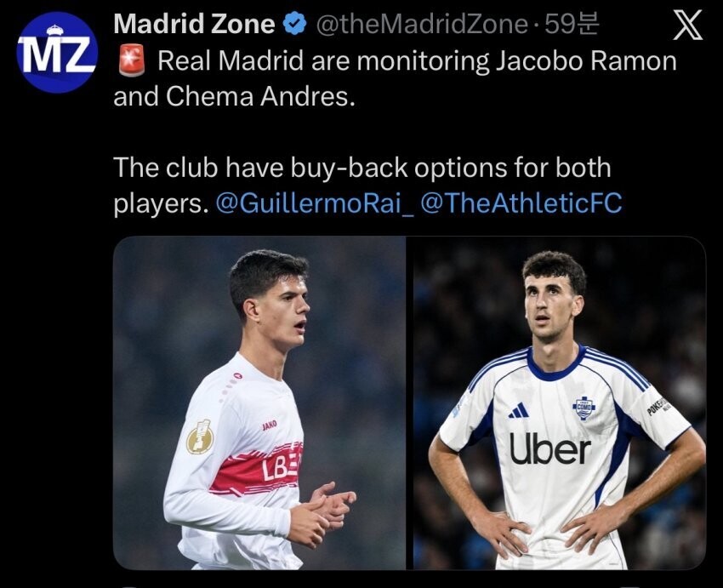
Task: Click the line 'and Chema Andres.'
Action: point(234,97)
